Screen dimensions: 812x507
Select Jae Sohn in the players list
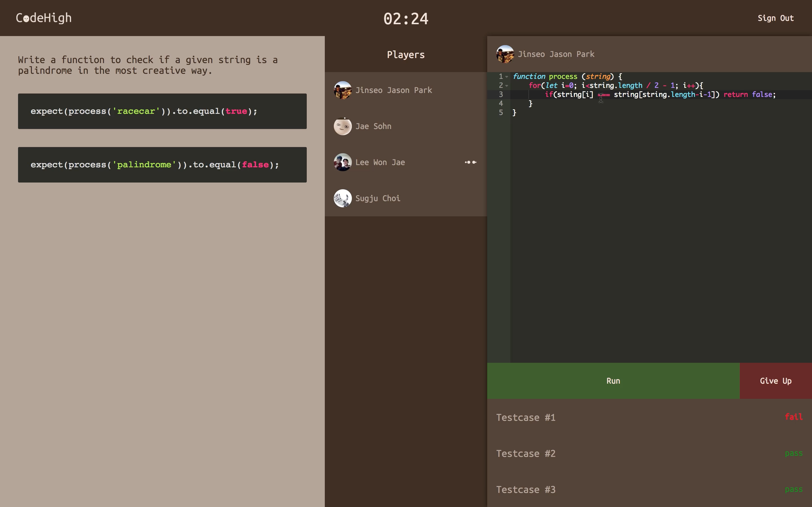pyautogui.click(x=373, y=126)
